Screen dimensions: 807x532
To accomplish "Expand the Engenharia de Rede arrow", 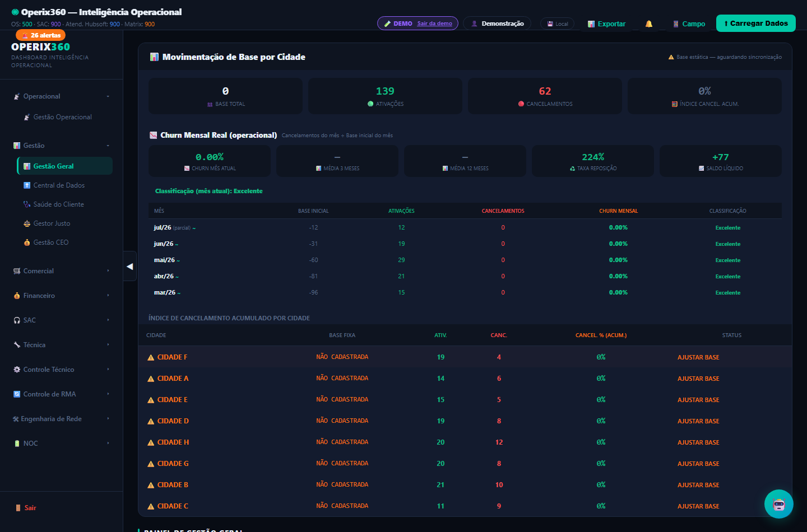I will coord(108,419).
